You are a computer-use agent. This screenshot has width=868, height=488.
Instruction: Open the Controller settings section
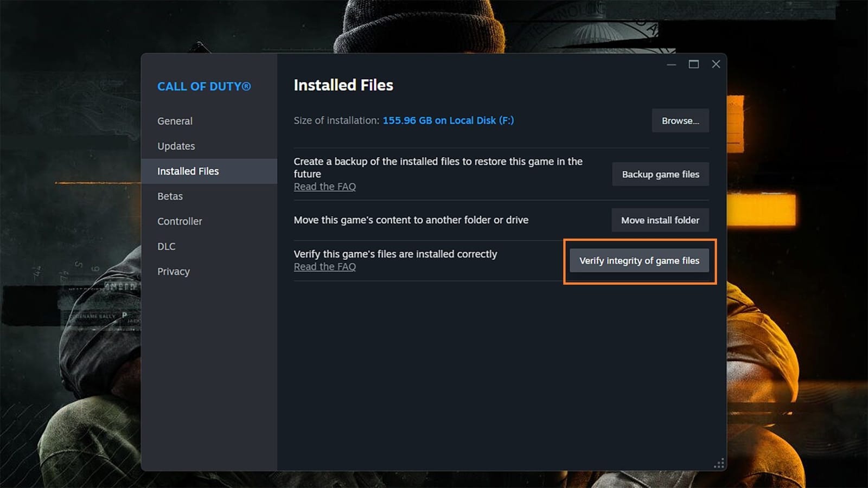[180, 221]
